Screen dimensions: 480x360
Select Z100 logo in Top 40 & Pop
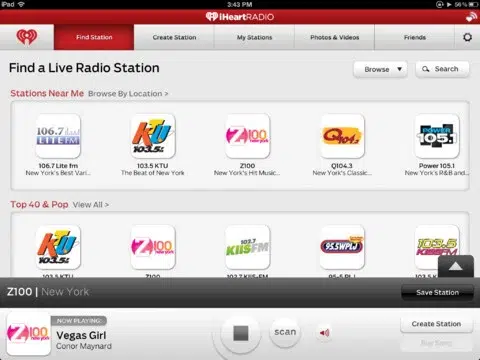pos(153,247)
